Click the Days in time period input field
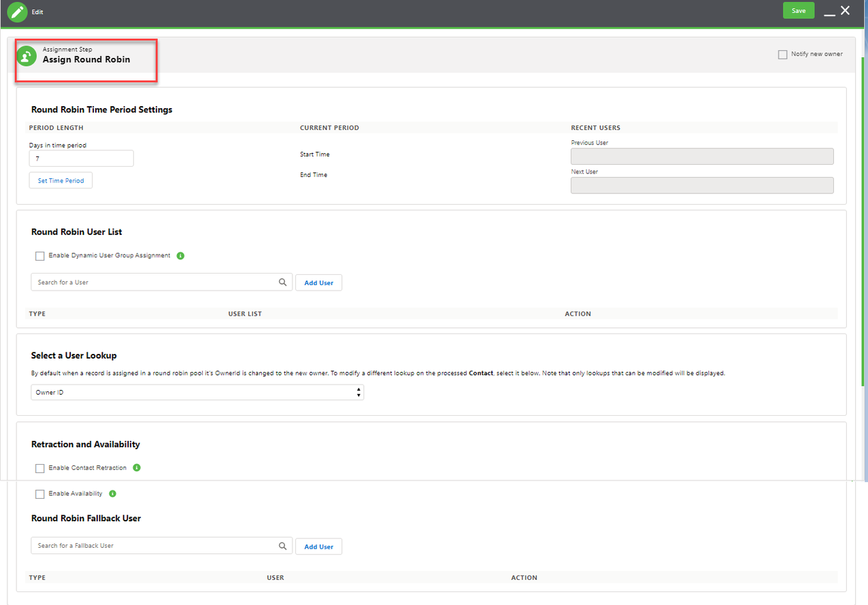This screenshot has height=605, width=868. (x=80, y=158)
